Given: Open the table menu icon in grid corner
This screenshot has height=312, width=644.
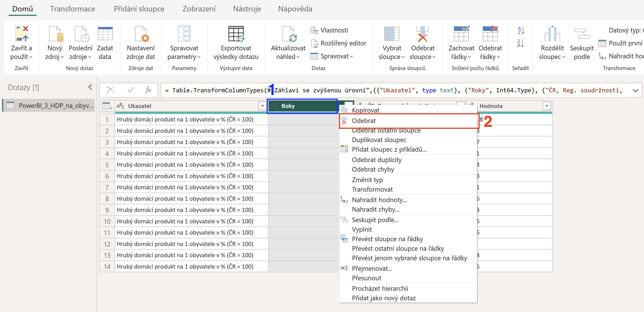Looking at the screenshot, I should 107,106.
